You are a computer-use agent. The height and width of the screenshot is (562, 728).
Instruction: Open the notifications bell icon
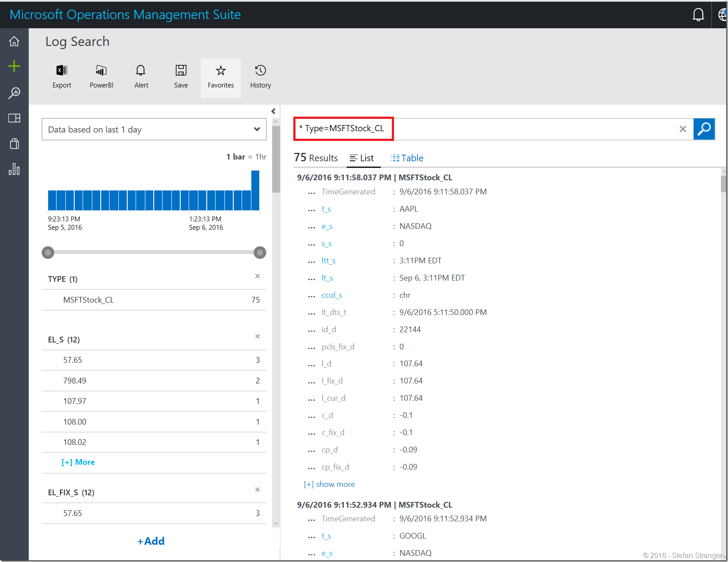pos(698,15)
